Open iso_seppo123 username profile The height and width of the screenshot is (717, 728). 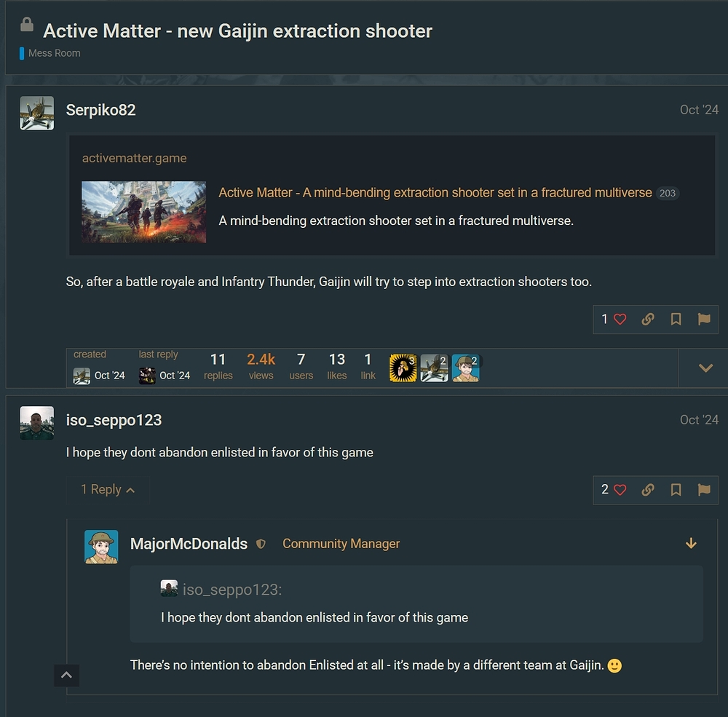pos(114,420)
